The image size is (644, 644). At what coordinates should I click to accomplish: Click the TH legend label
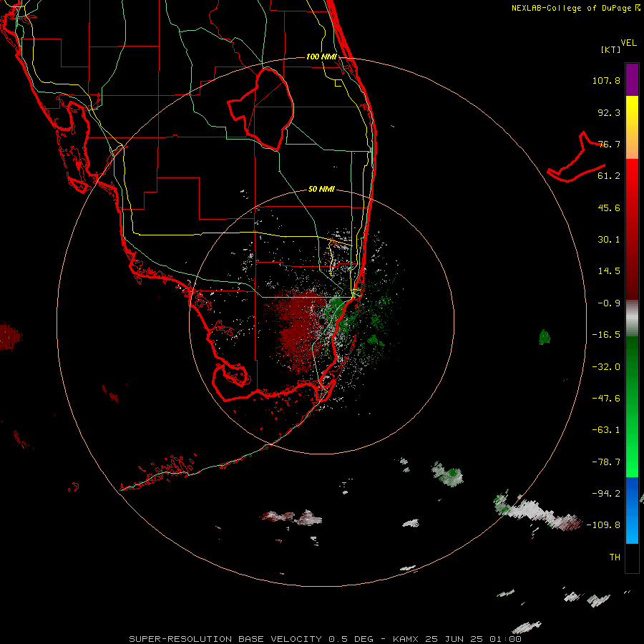pyautogui.click(x=615, y=557)
